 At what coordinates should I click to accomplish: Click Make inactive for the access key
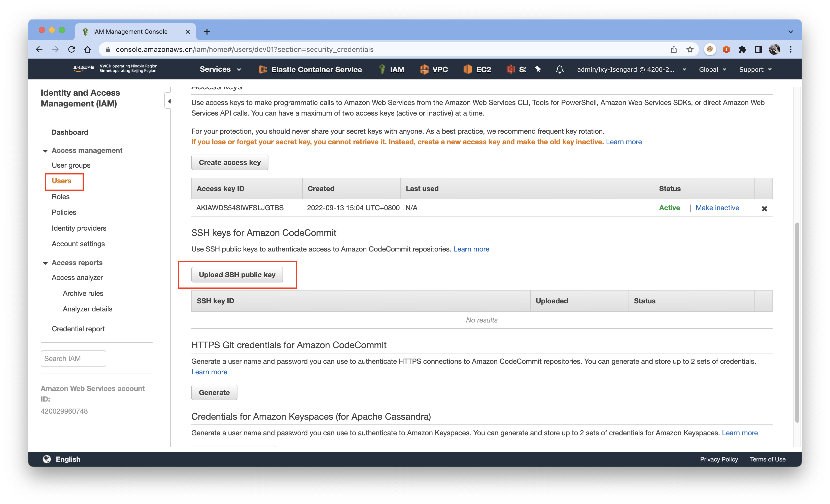click(x=717, y=208)
